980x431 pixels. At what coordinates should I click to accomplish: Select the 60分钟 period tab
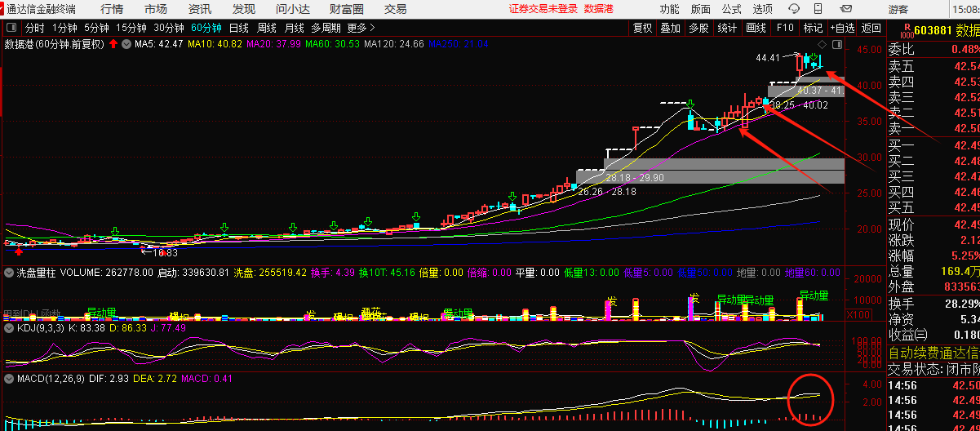[x=206, y=28]
